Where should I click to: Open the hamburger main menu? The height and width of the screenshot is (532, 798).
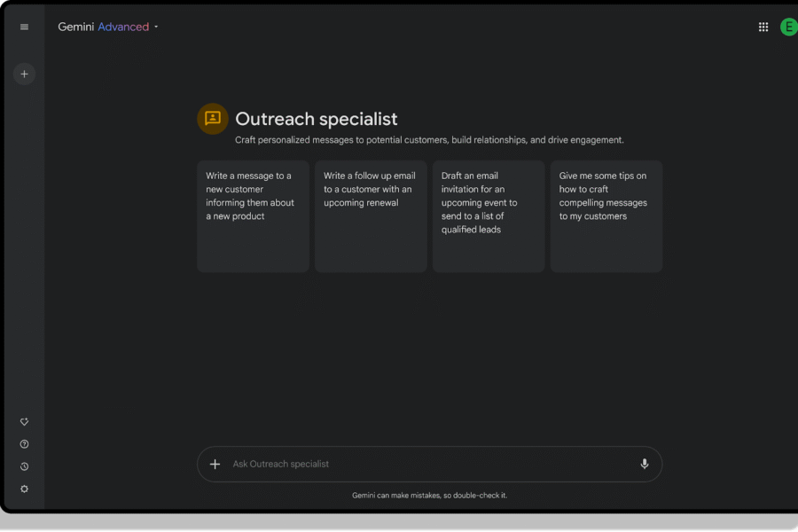tap(24, 27)
